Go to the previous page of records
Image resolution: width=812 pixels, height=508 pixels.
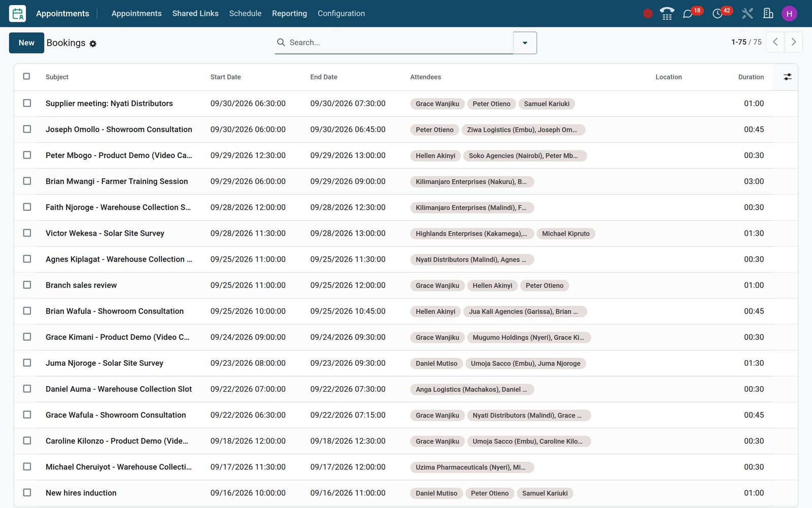[775, 42]
